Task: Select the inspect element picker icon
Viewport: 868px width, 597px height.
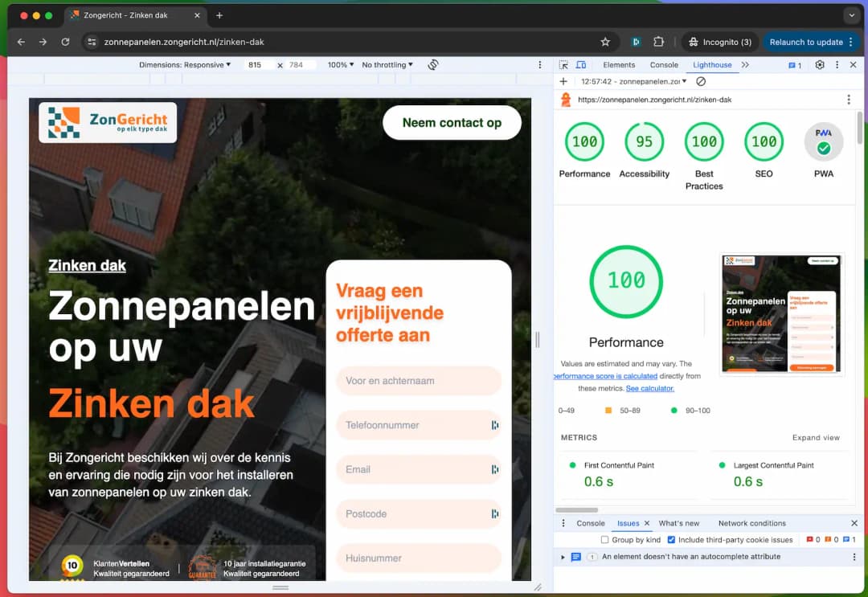Action: [563, 65]
